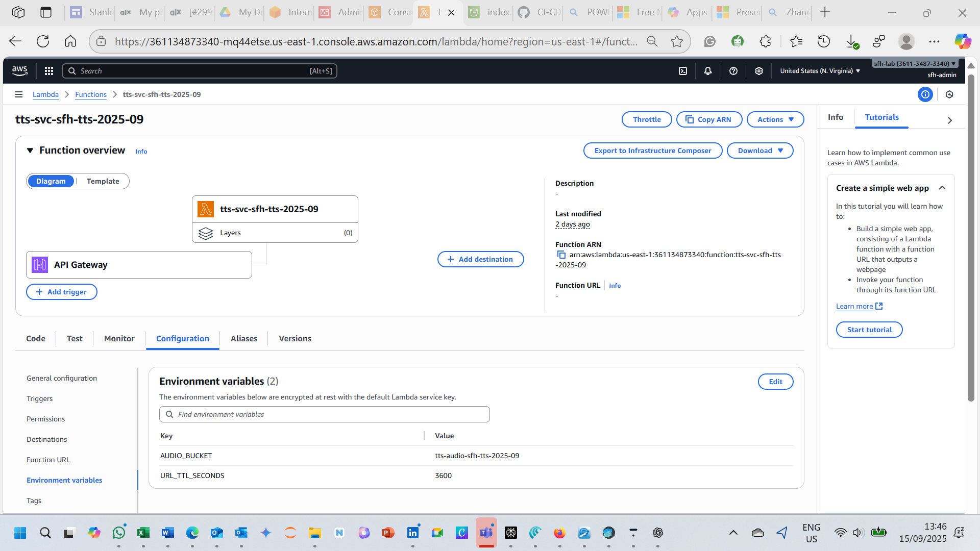Screen dimensions: 980x551
Task: Open the sfh-lab account menu
Action: click(x=915, y=64)
